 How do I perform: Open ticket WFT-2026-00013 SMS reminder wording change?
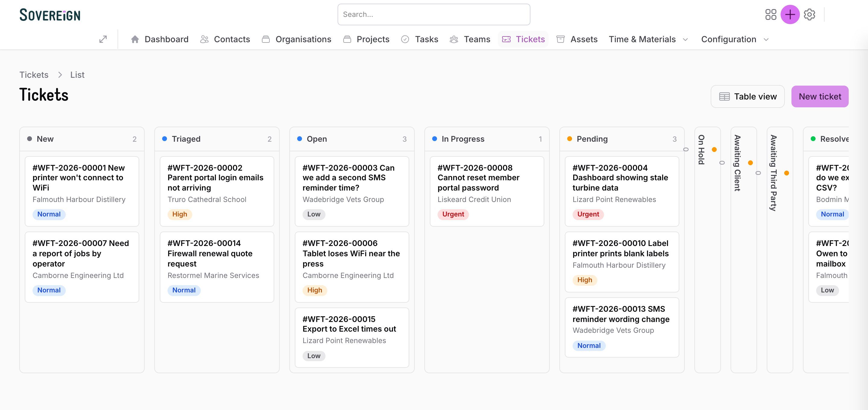[622, 327]
